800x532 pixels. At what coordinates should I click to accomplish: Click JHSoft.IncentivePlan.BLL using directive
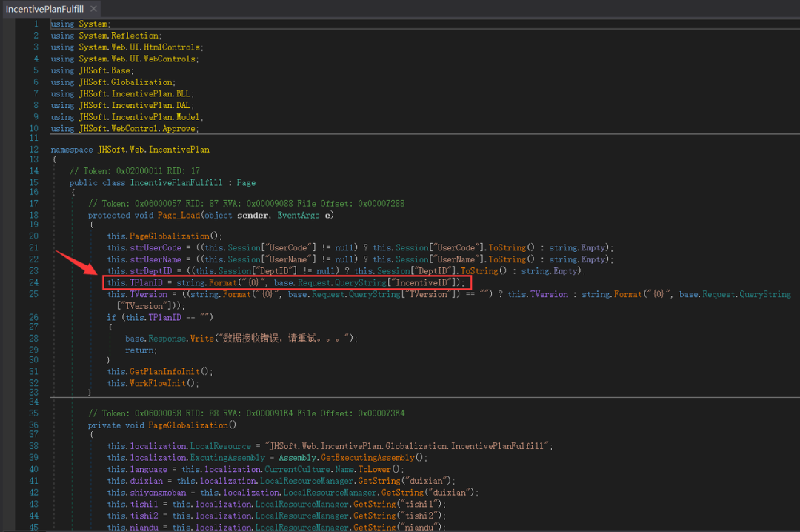click(136, 94)
